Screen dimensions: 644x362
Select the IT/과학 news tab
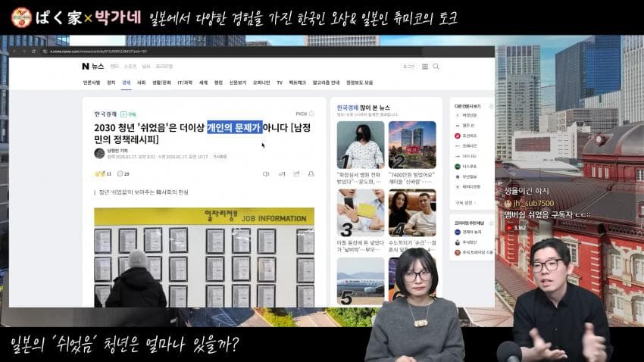185,82
